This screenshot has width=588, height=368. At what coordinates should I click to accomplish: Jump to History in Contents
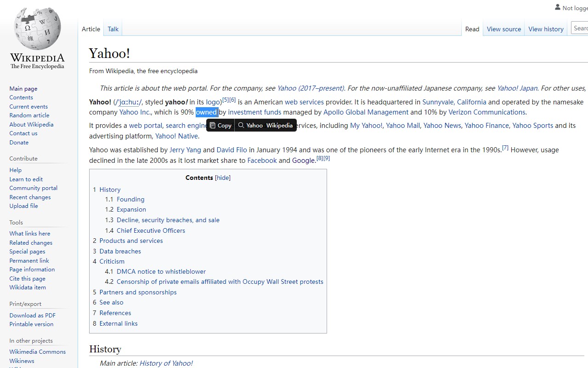click(110, 190)
